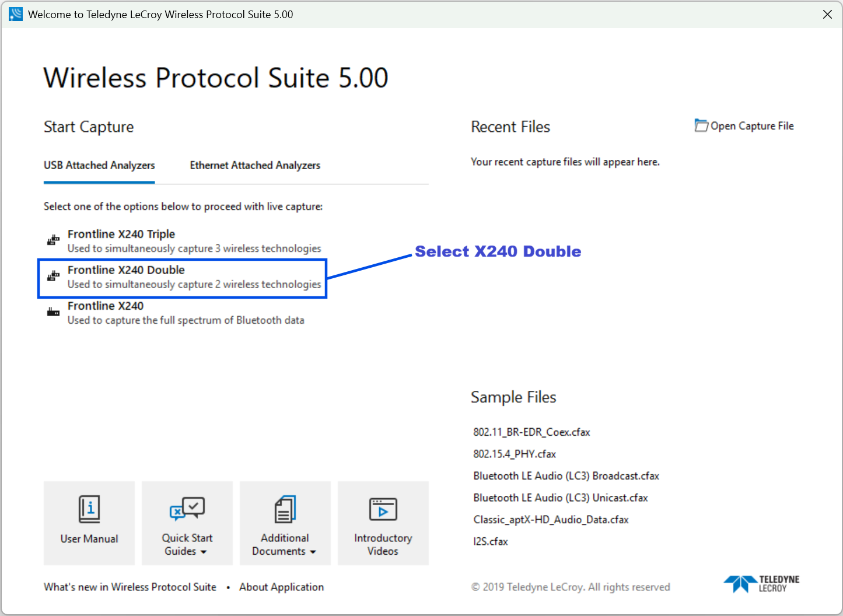This screenshot has height=616, width=843.
Task: Click the Additional Documents pages icon
Action: tap(285, 509)
